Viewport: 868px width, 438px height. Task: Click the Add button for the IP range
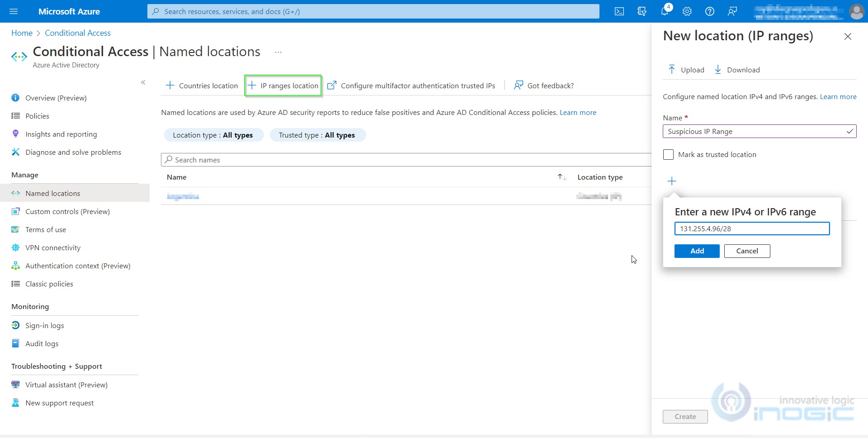click(x=697, y=251)
